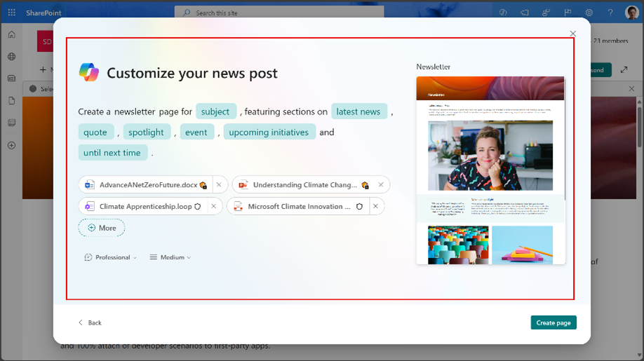Edit the quote section chip
644x361 pixels.
[x=95, y=132]
